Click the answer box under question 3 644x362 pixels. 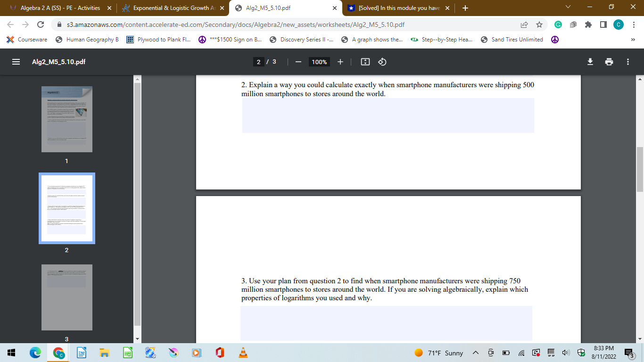click(386, 323)
